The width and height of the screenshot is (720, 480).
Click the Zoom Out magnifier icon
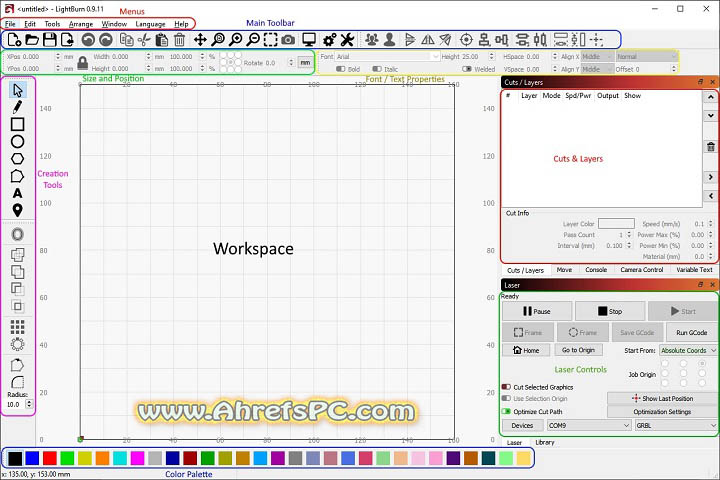(x=253, y=40)
